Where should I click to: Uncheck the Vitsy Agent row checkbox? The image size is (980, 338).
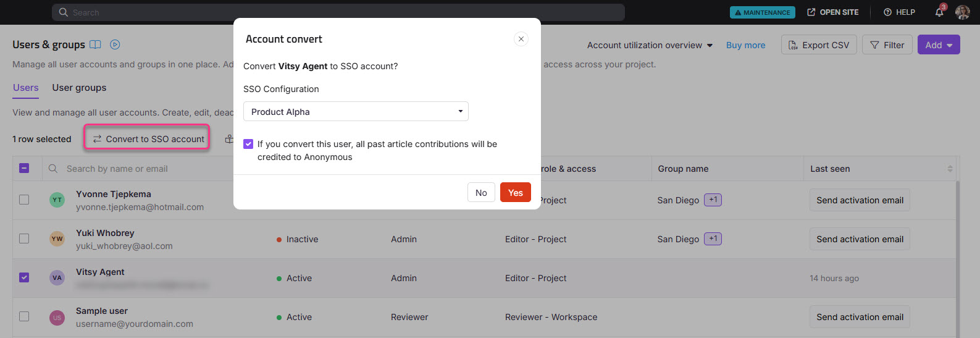tap(24, 277)
